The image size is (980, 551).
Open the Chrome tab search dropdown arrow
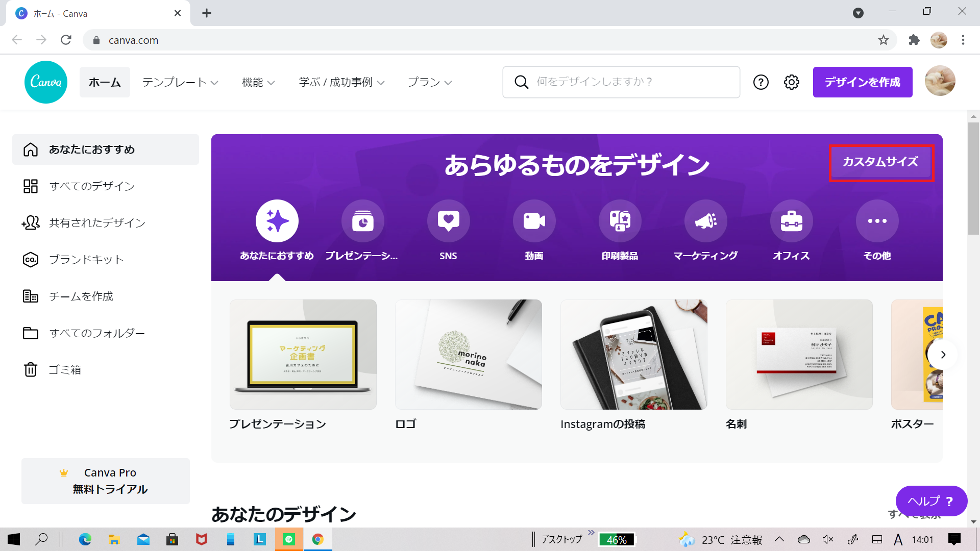[858, 13]
